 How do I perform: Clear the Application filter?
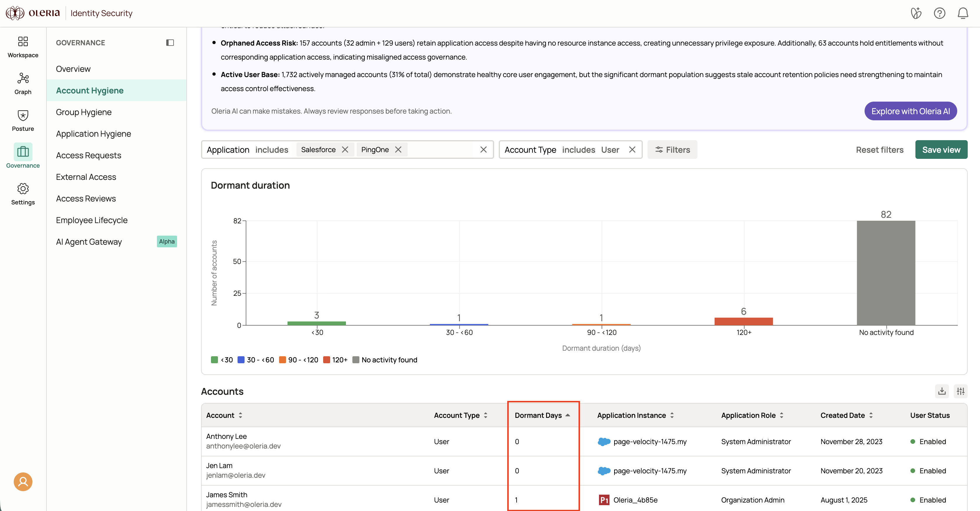pos(484,150)
